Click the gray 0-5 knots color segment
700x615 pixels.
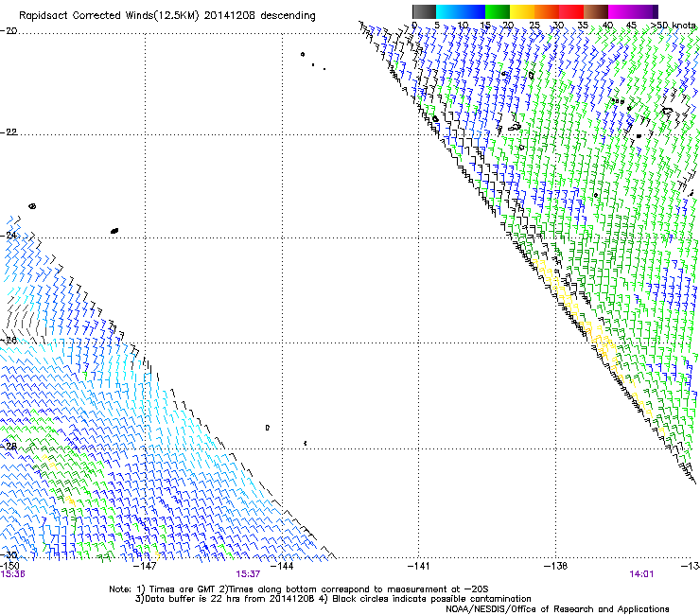click(x=424, y=11)
